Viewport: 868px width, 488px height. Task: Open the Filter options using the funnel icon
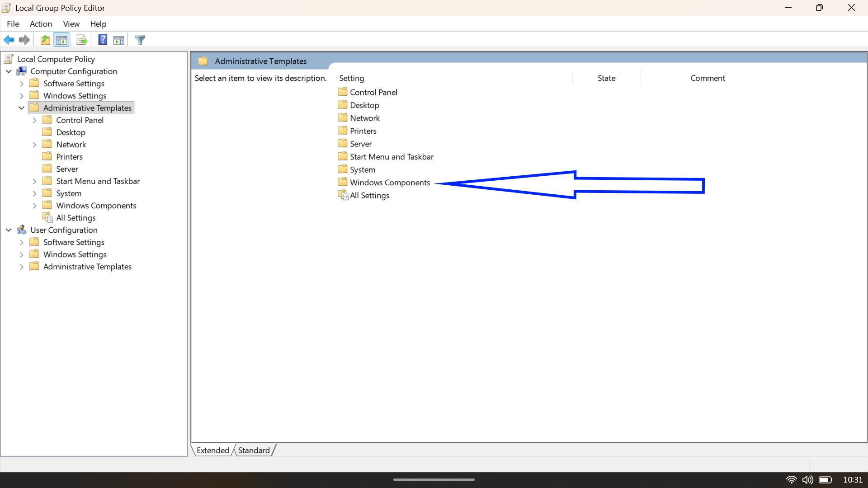point(140,40)
